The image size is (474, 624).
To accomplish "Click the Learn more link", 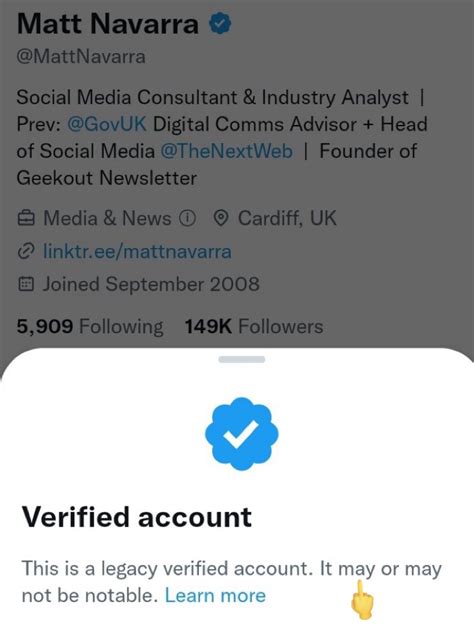I will click(x=215, y=596).
